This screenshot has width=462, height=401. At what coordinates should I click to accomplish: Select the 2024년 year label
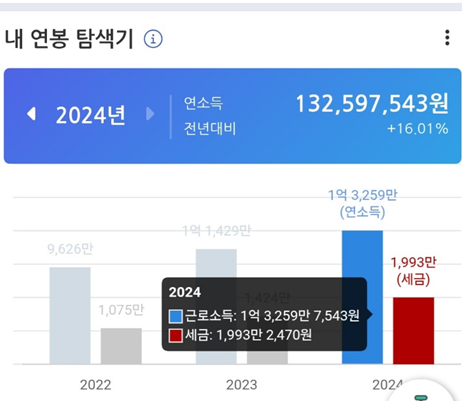point(91,115)
